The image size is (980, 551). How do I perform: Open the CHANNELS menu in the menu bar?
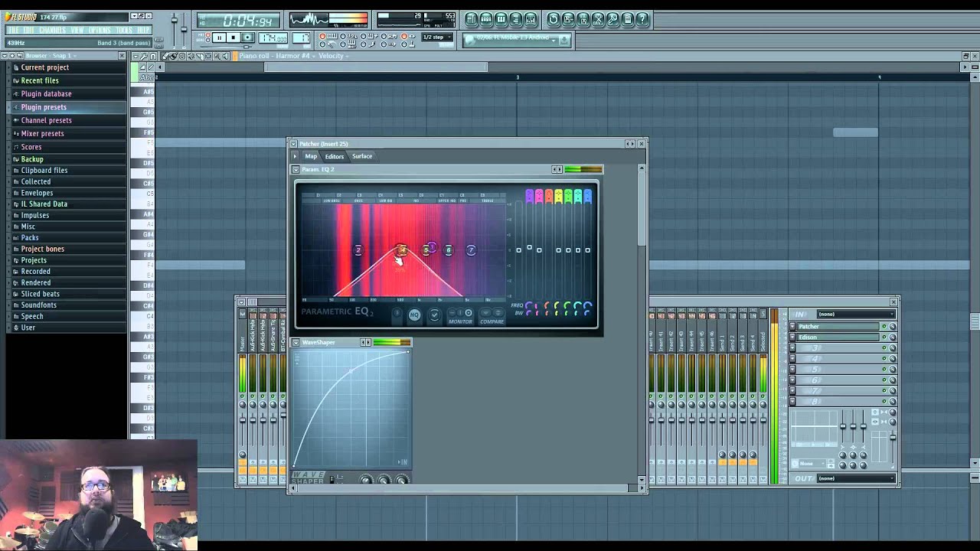[53, 30]
